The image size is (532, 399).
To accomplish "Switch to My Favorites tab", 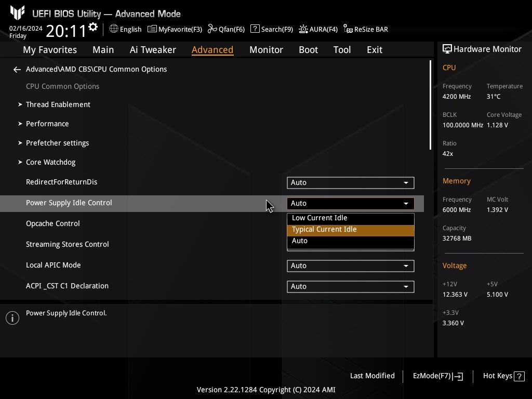I will click(50, 50).
